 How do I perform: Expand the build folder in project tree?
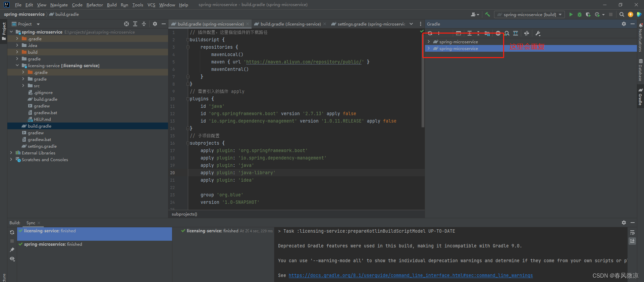tap(17, 52)
